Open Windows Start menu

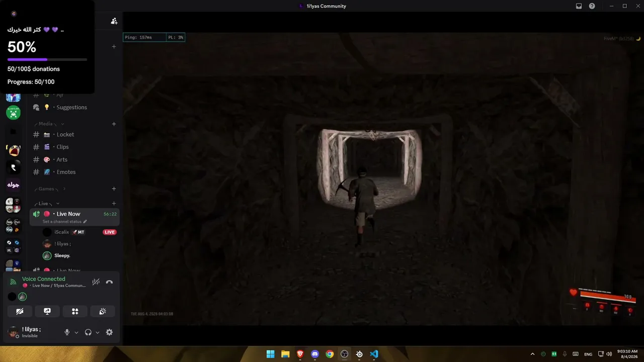tap(270, 354)
